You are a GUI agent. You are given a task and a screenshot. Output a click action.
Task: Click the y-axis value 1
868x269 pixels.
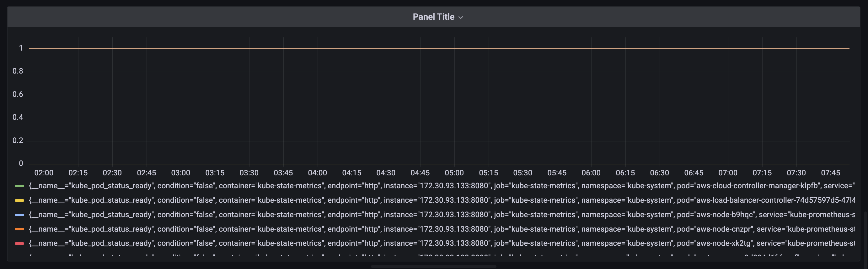21,48
